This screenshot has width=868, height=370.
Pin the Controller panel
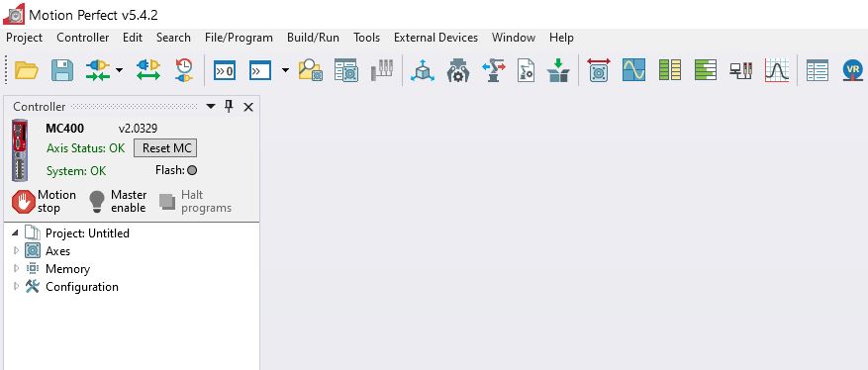229,107
